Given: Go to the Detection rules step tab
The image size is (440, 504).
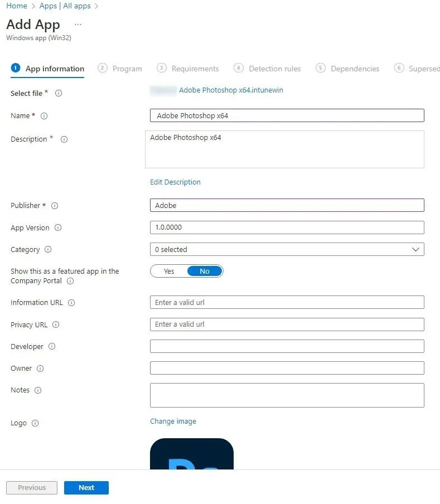Looking at the screenshot, I should point(268,69).
